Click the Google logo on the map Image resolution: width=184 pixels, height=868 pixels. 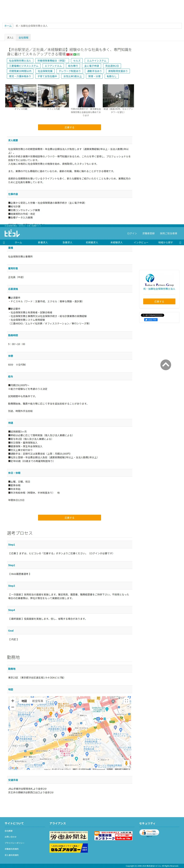tap(14, 768)
